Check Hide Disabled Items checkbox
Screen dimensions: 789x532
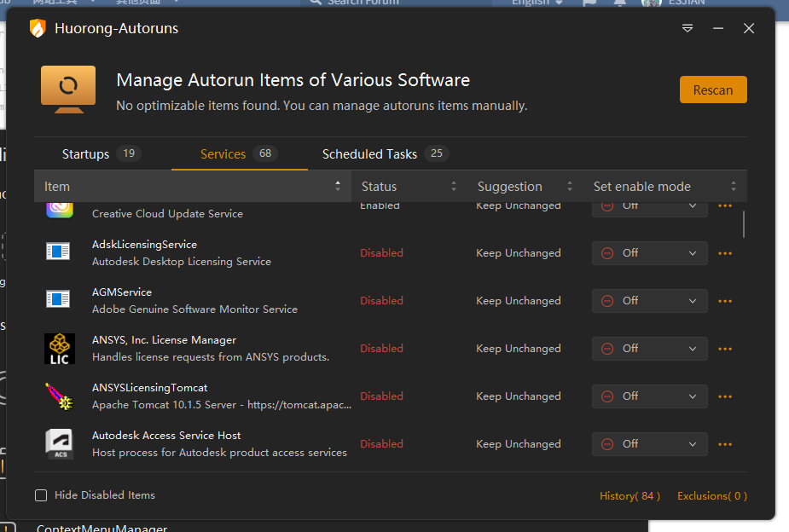41,495
